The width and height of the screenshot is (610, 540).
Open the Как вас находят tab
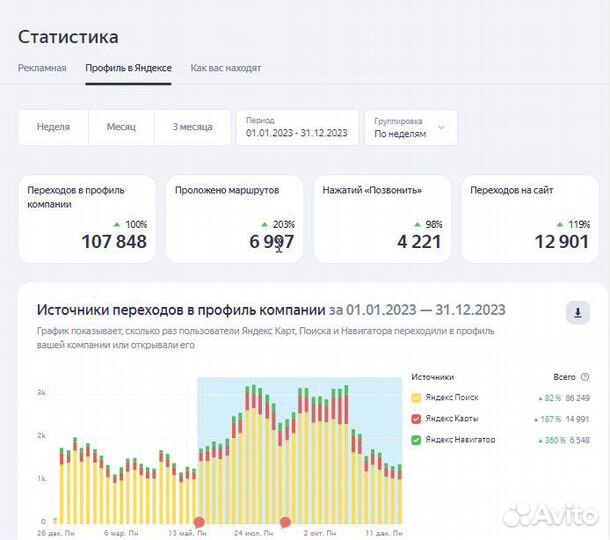pyautogui.click(x=226, y=68)
